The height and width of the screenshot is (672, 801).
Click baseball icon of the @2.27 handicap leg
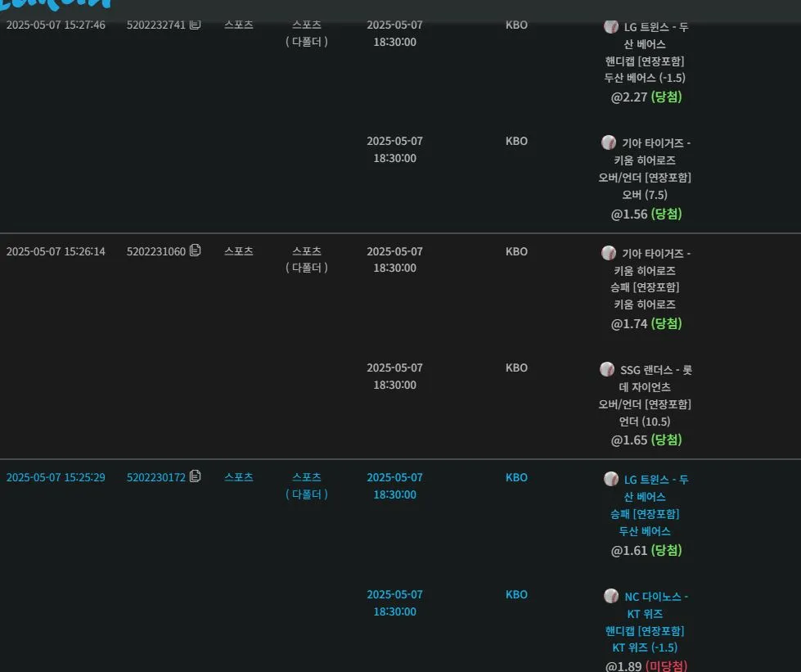click(x=611, y=26)
